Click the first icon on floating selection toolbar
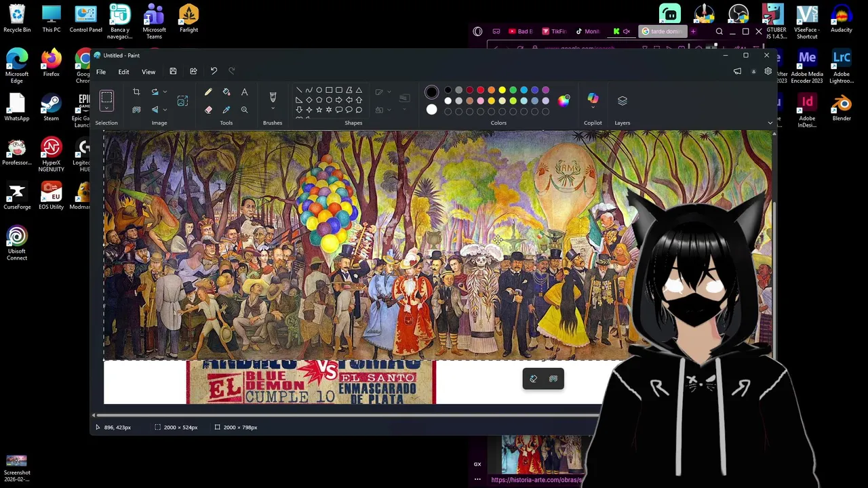This screenshot has height=488, width=868. (533, 379)
